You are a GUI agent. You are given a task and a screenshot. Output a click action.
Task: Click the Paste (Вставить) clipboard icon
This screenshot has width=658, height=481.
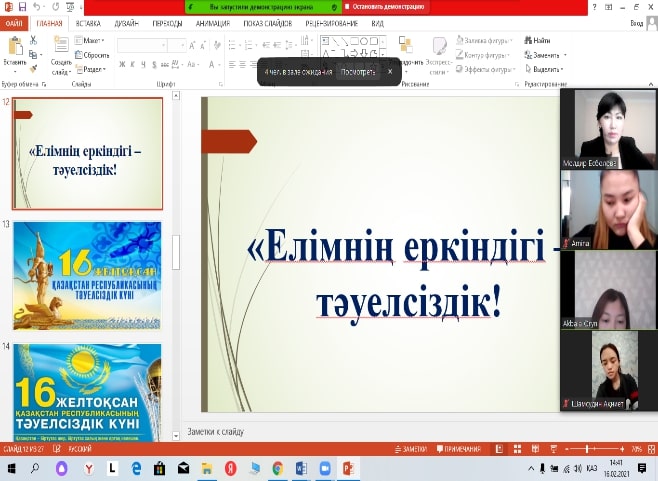click(14, 48)
